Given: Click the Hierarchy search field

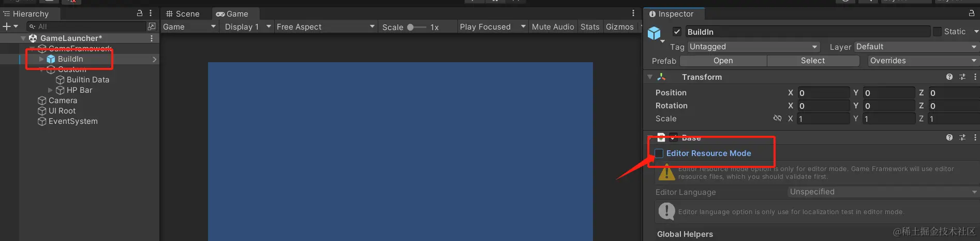Looking at the screenshot, I should (87, 26).
